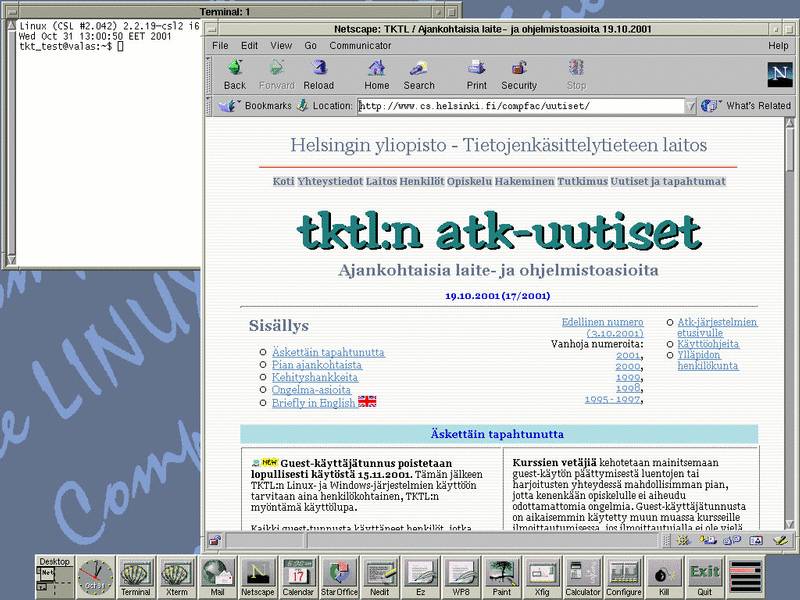Open the Bookmarks menu button
The height and width of the screenshot is (600, 800).
click(256, 106)
